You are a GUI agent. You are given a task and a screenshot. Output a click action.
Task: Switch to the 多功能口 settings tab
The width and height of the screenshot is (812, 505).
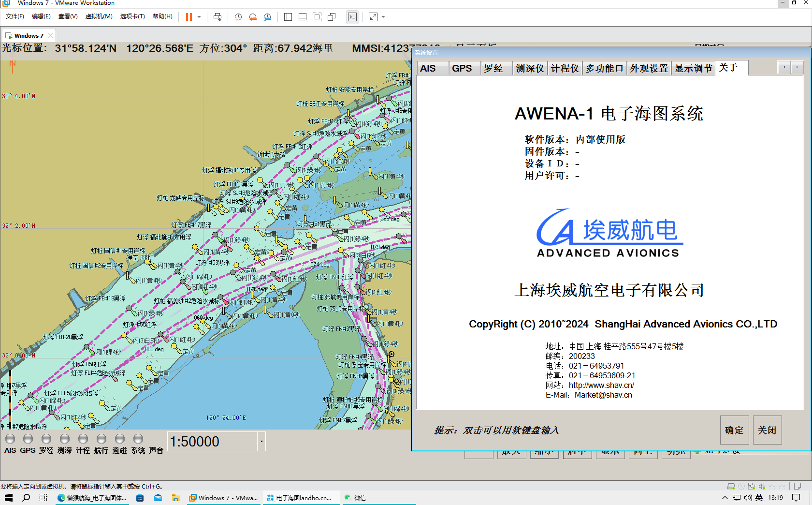605,68
